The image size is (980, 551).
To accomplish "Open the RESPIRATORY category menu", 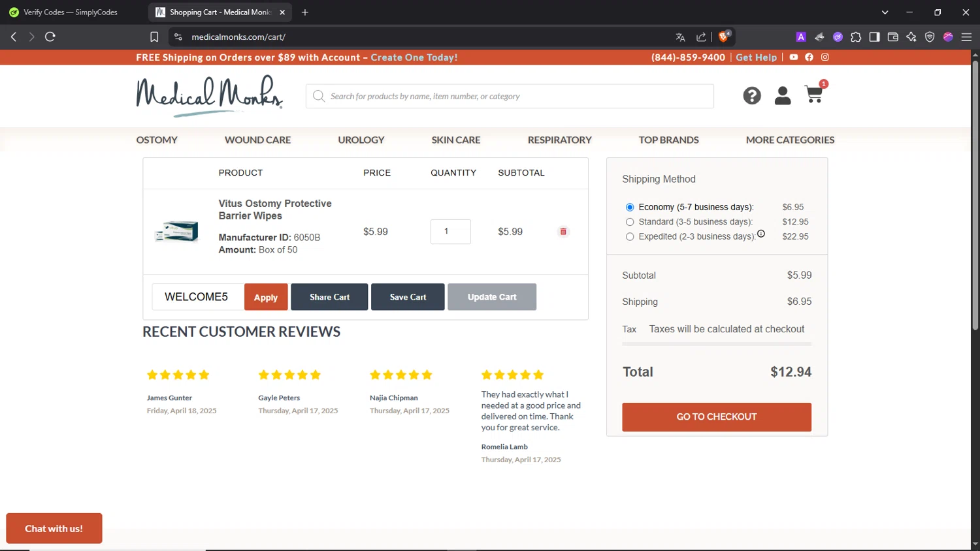I will [x=560, y=140].
